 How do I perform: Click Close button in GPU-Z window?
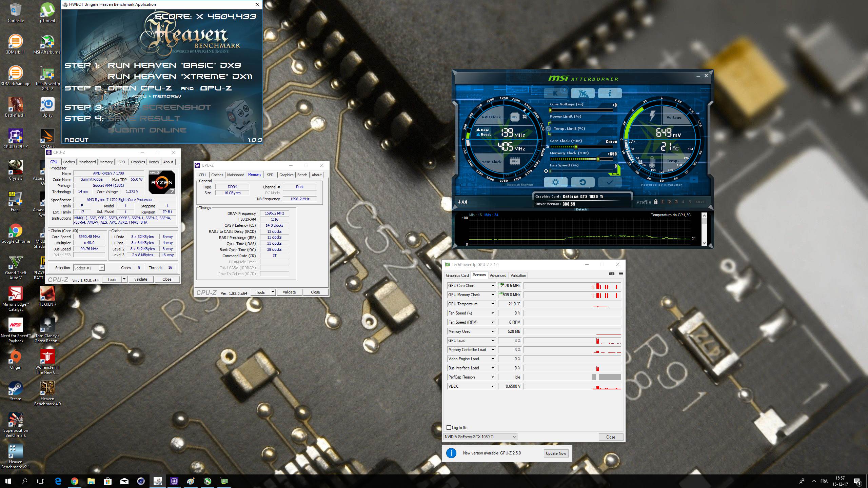611,437
